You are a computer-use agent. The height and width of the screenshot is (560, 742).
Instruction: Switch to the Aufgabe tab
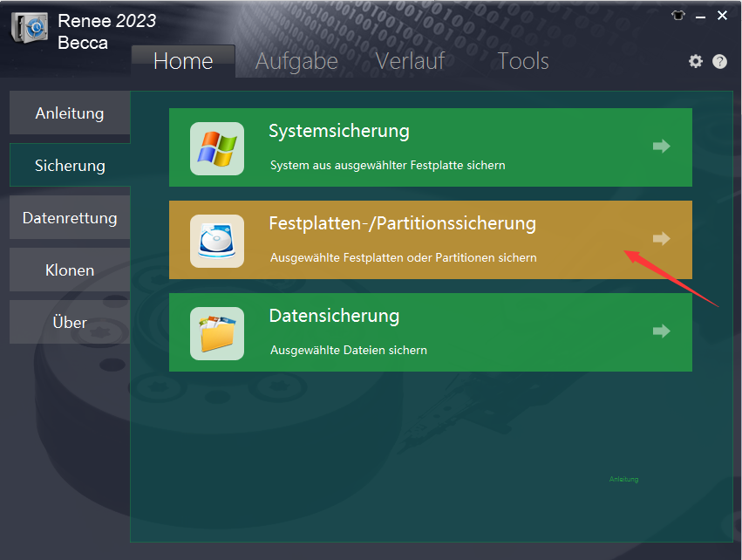pyautogui.click(x=296, y=62)
